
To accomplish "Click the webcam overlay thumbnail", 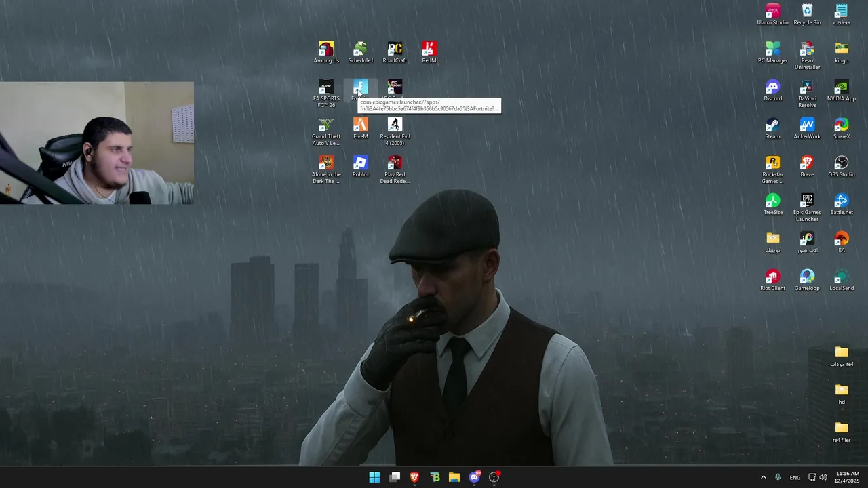I will click(x=97, y=143).
